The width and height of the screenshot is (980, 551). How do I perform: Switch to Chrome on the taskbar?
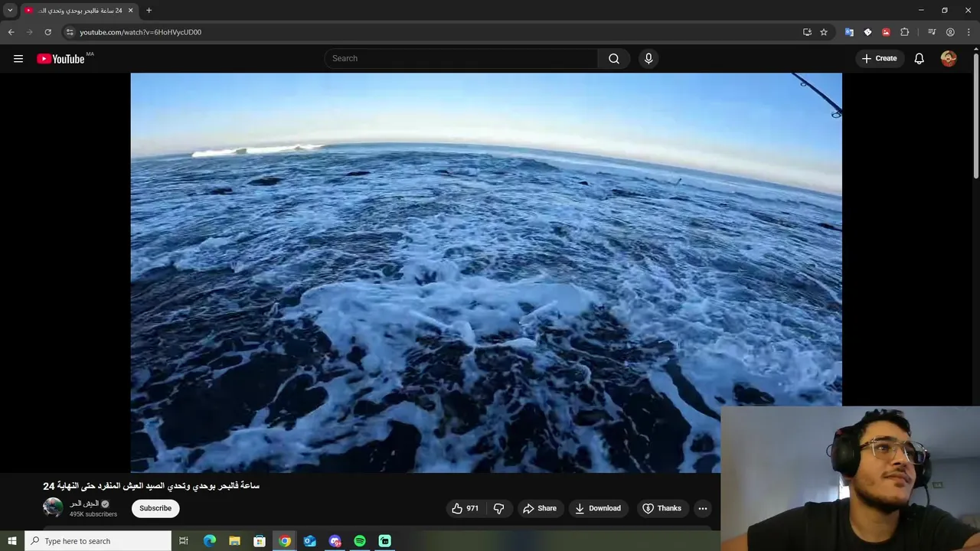point(285,541)
